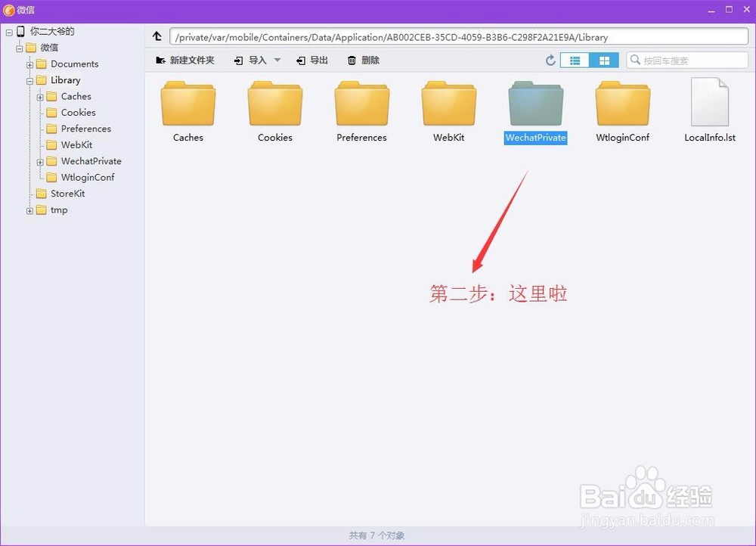Select WtloginConf in the sidebar tree
Viewport: 756px width, 546px height.
(x=88, y=178)
